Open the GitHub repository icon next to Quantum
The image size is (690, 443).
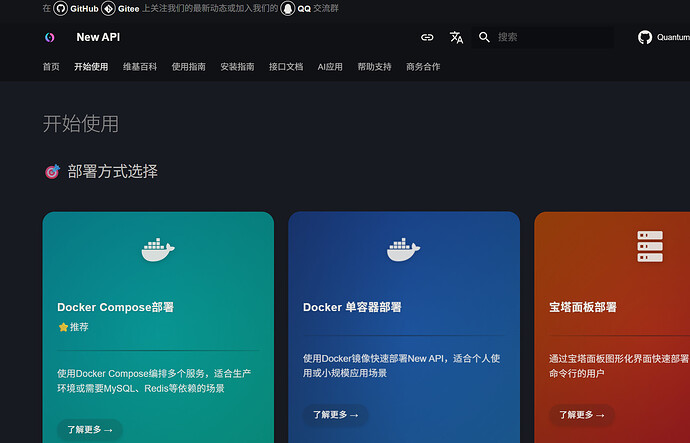pos(645,37)
